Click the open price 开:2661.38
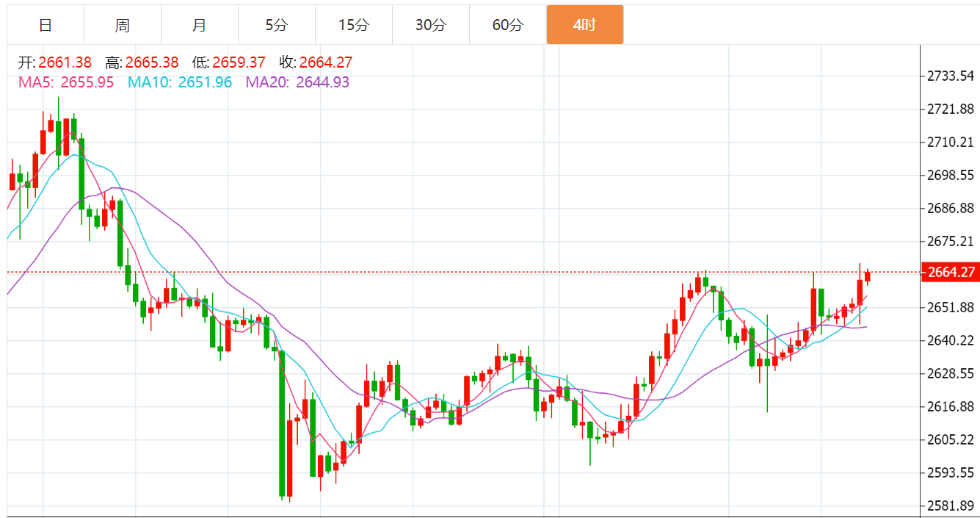This screenshot has width=980, height=518. (55, 63)
